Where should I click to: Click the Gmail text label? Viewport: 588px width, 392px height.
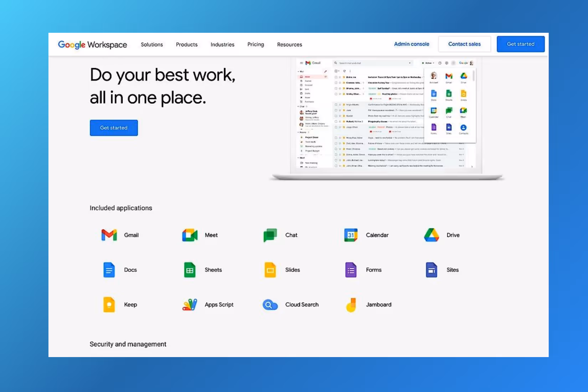pyautogui.click(x=131, y=235)
